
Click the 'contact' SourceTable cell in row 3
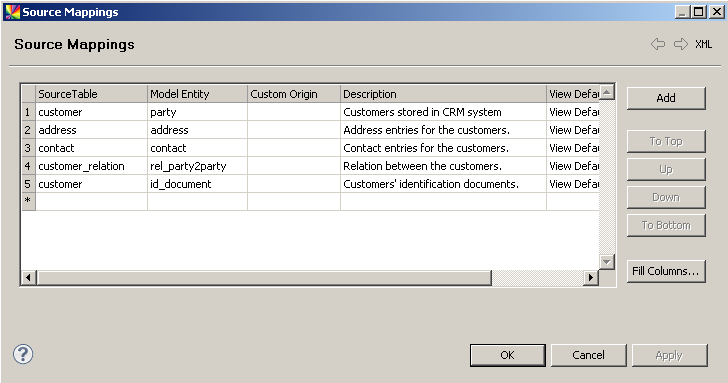click(x=91, y=148)
